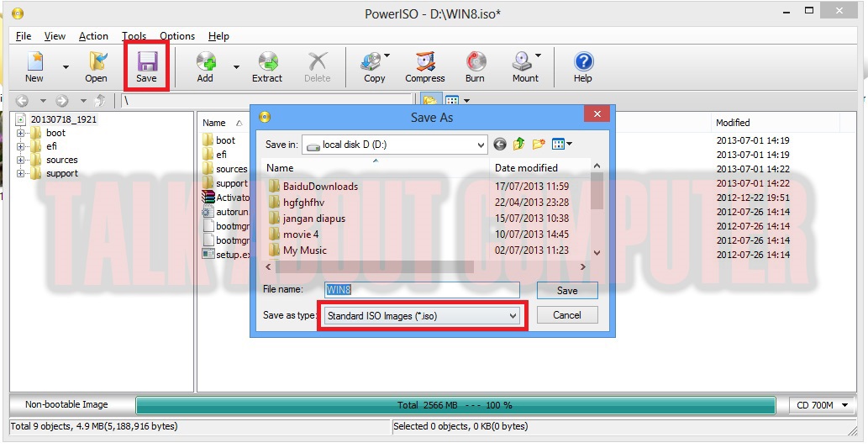Open the dropdown arrow next to New
The height and width of the screenshot is (448, 868).
(x=66, y=67)
